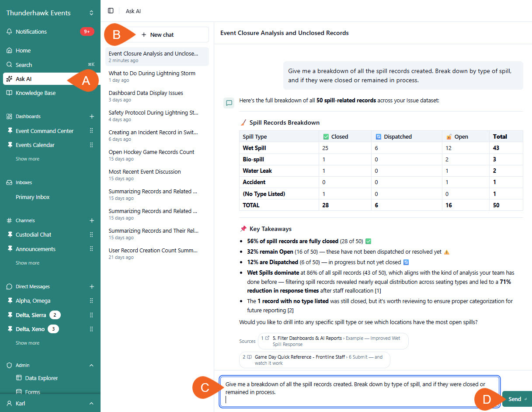532x412 pixels.
Task: Click drag handle beside Announcements
Action: (x=91, y=249)
